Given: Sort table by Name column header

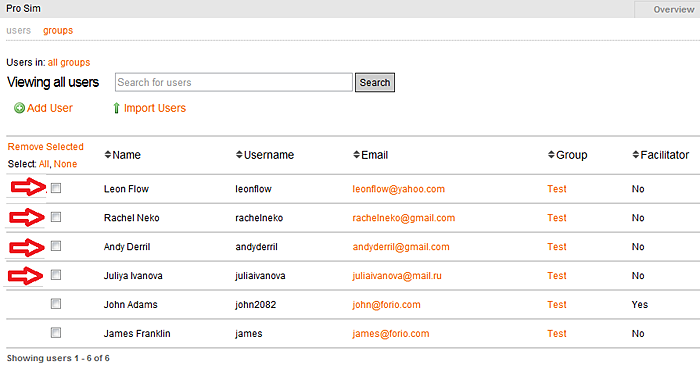Looking at the screenshot, I should click(126, 155).
